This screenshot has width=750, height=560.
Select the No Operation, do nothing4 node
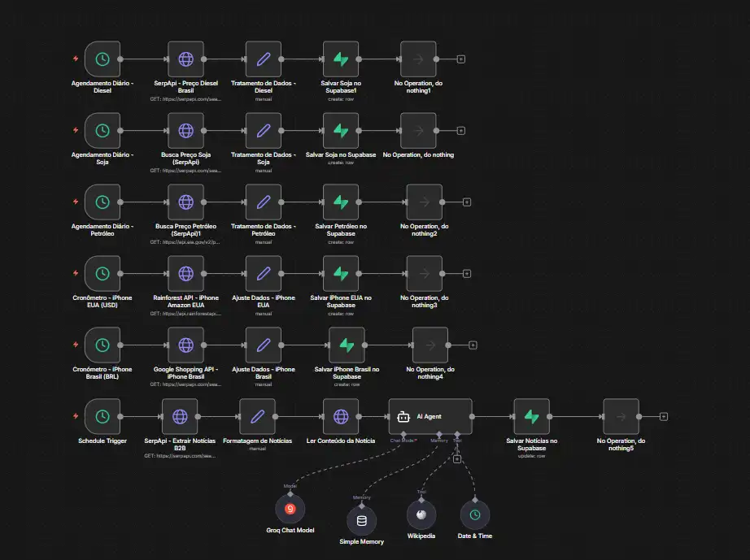[x=430, y=345]
